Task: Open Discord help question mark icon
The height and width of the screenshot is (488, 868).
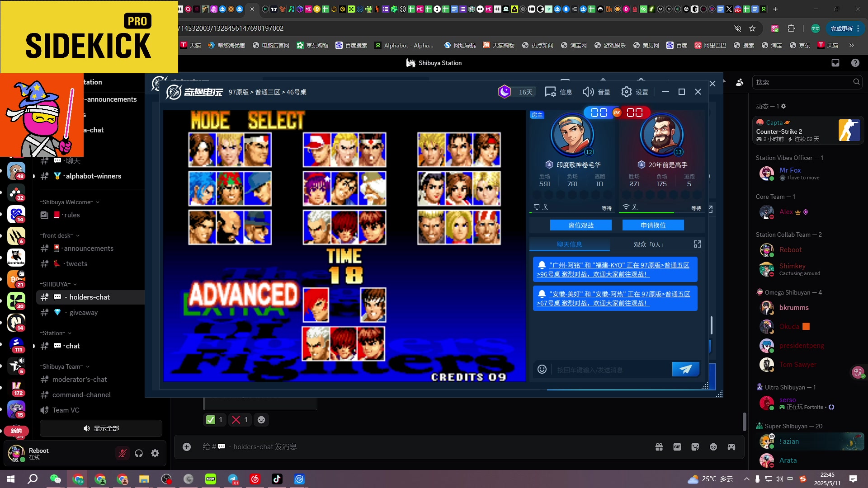Action: point(855,63)
